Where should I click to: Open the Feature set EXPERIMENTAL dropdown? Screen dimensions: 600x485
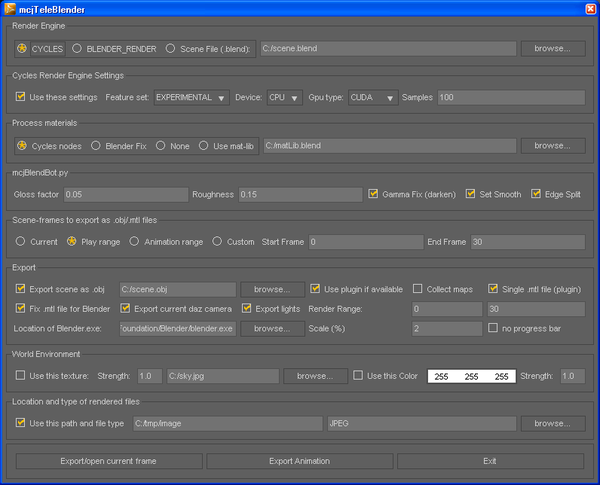(x=192, y=98)
